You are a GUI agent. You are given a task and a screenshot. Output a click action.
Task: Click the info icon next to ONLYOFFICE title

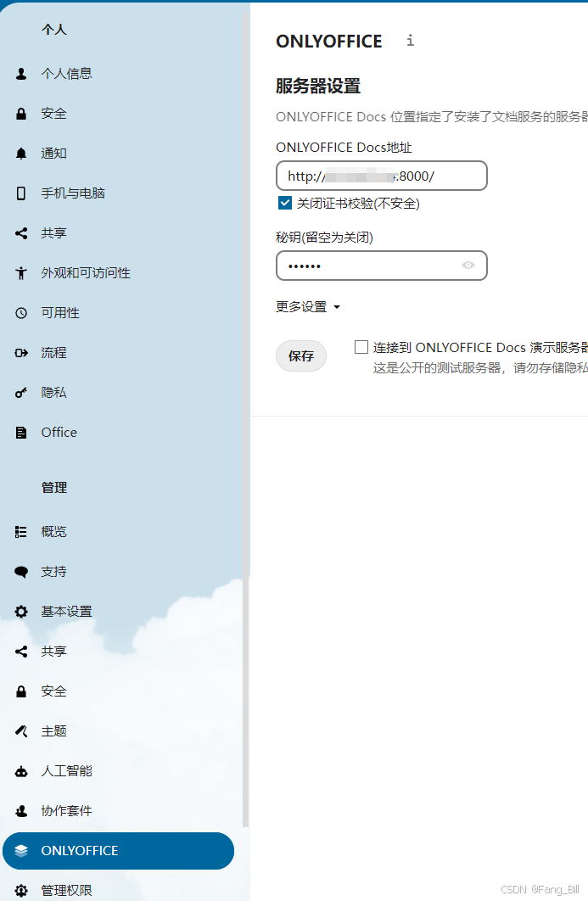(410, 40)
